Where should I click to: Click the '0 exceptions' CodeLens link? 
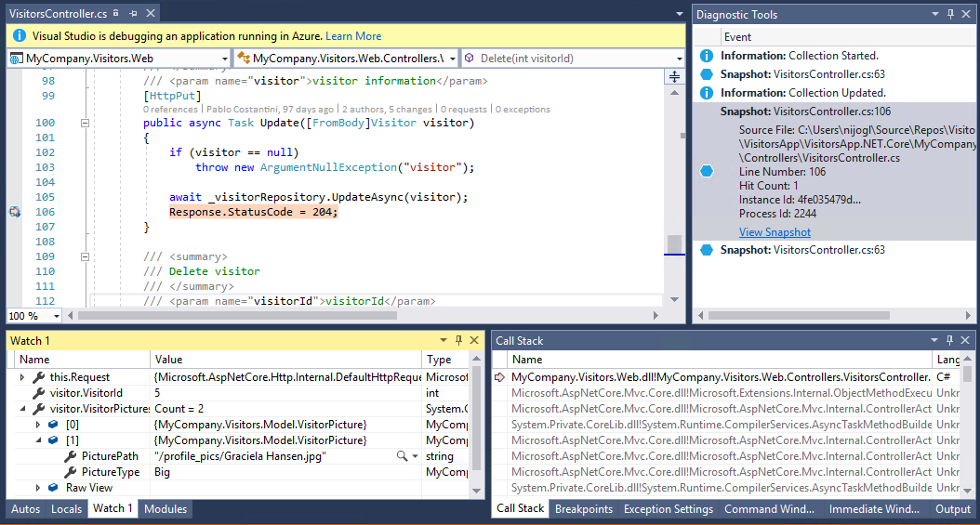pyautogui.click(x=523, y=110)
